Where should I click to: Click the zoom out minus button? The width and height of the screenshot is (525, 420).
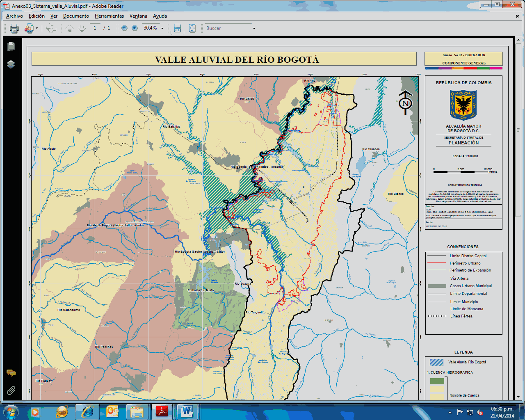click(x=124, y=28)
